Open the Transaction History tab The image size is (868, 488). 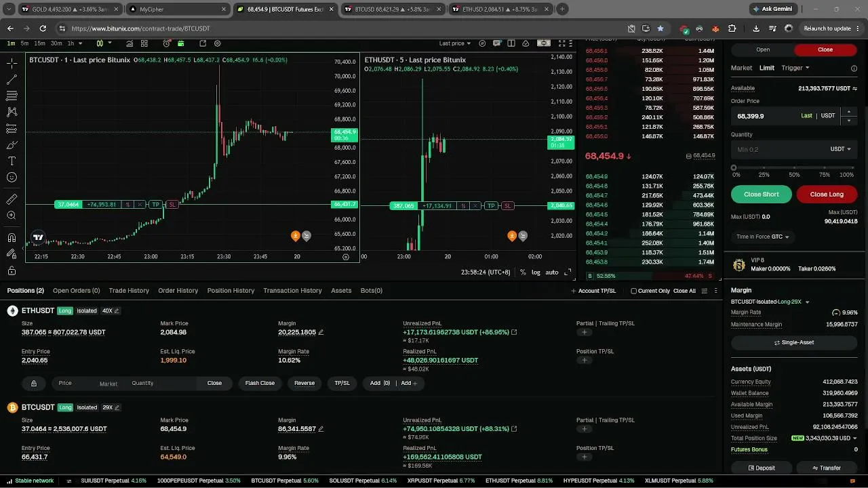click(x=292, y=291)
